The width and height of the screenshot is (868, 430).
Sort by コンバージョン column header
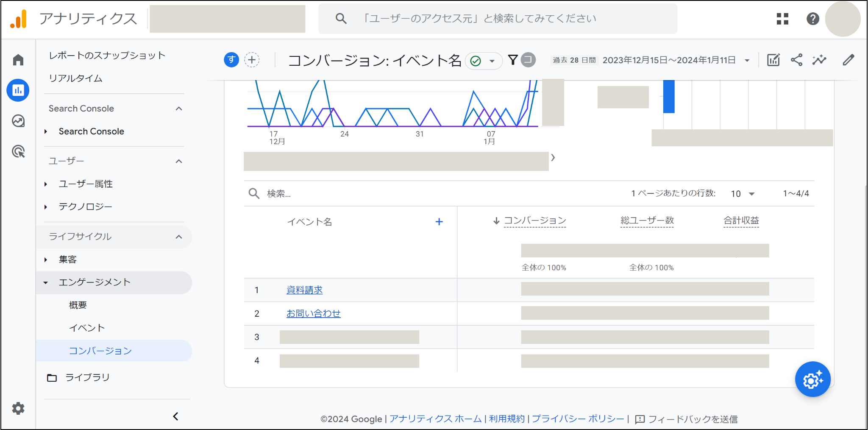(x=534, y=221)
